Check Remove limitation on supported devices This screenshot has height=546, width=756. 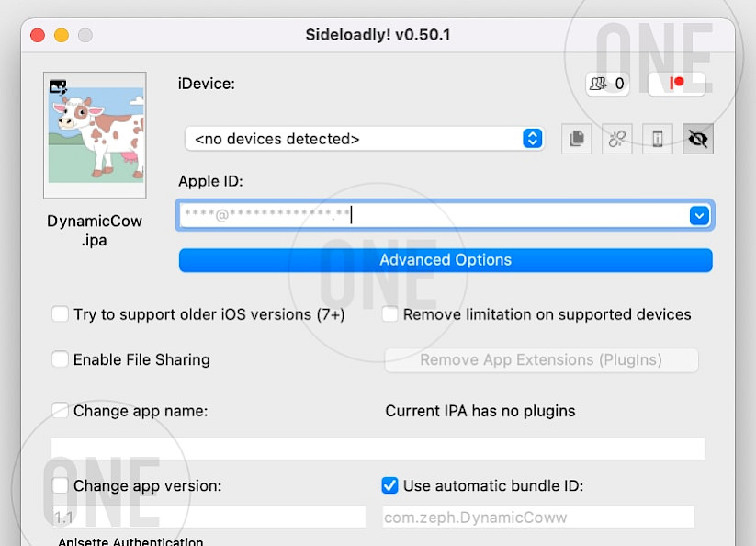(x=389, y=314)
